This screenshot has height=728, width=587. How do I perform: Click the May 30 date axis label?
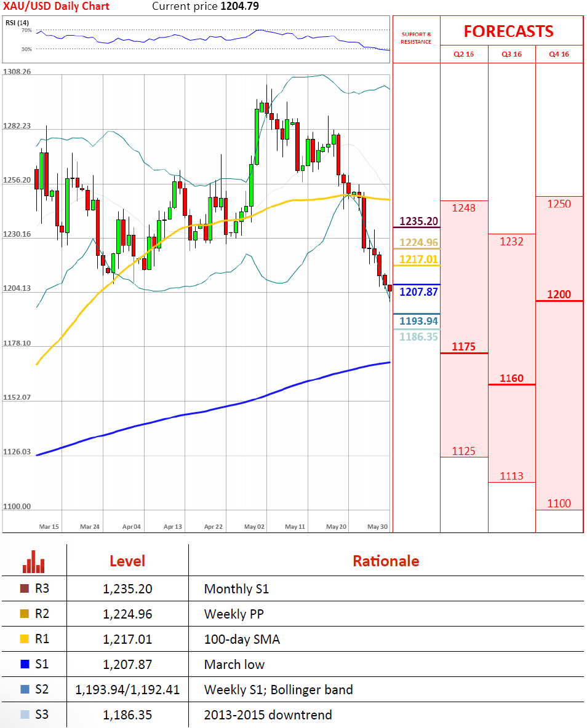click(377, 526)
